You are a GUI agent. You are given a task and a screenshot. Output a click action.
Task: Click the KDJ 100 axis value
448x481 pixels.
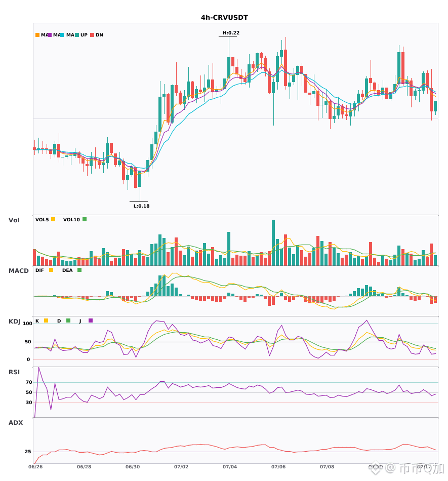pos(28,324)
